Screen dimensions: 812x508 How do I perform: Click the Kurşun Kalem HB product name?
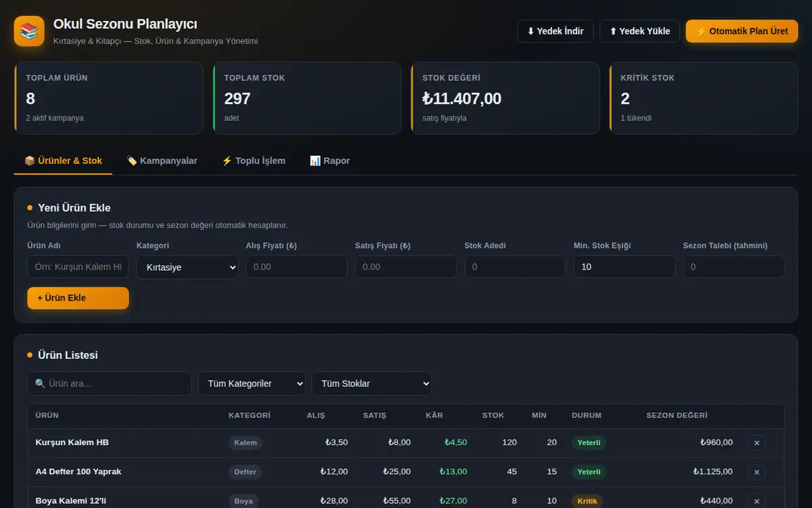[x=72, y=442]
